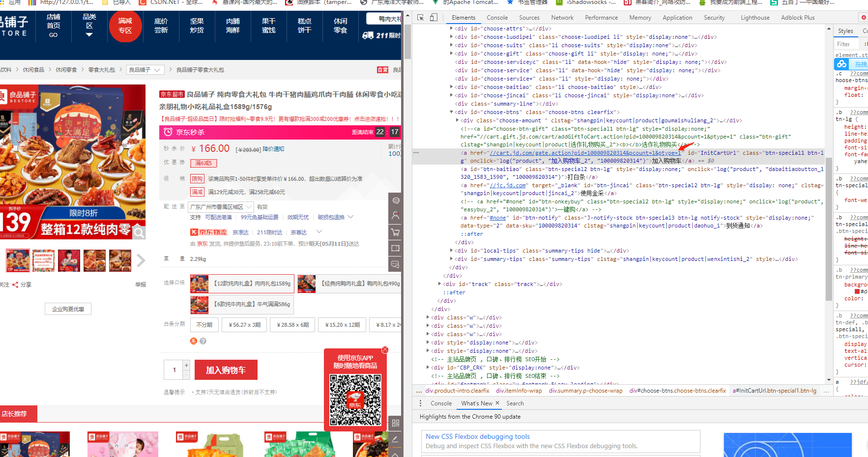
Task: Open the drawer kebab menu beside Console
Action: (x=420, y=403)
